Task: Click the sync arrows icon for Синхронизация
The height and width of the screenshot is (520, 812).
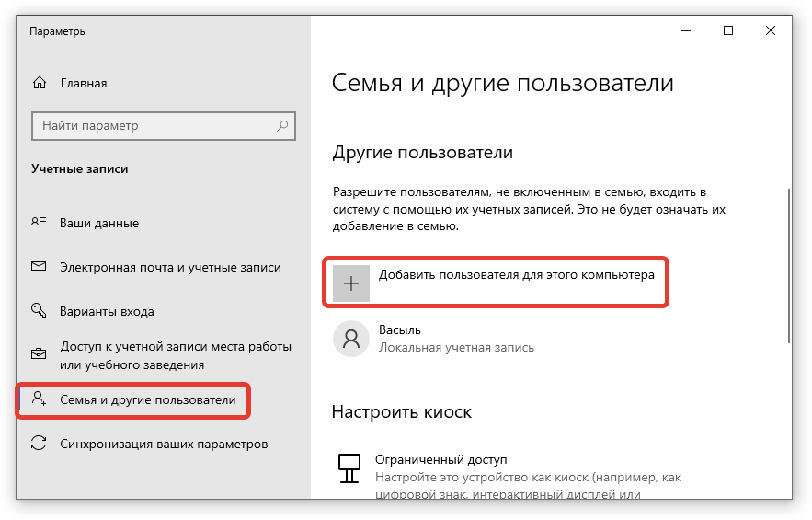Action: coord(39,444)
